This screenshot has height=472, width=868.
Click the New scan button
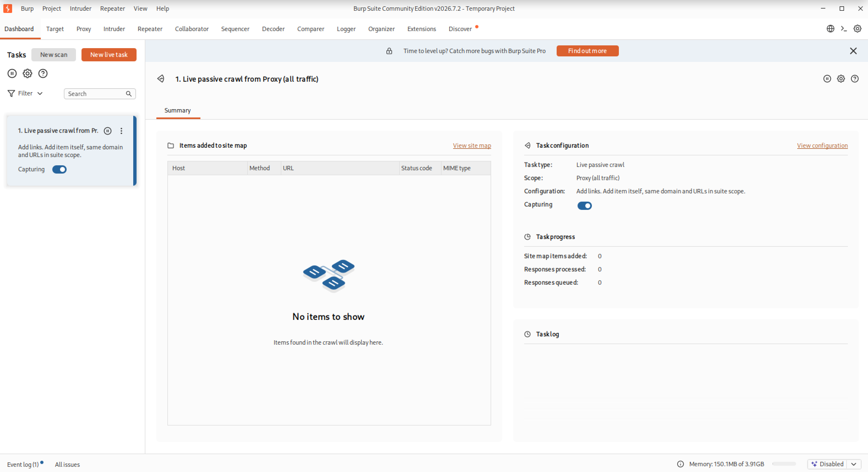tap(54, 54)
